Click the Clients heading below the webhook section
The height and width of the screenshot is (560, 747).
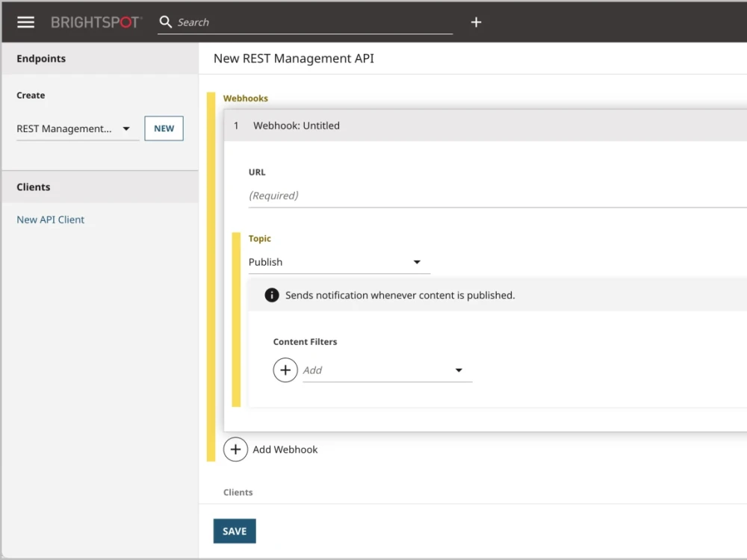(x=238, y=492)
